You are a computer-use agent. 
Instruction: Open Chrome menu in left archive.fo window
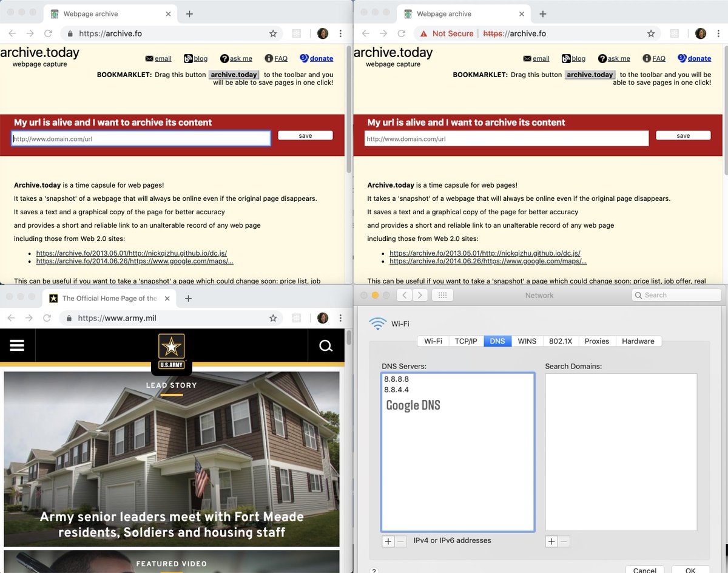[x=340, y=33]
